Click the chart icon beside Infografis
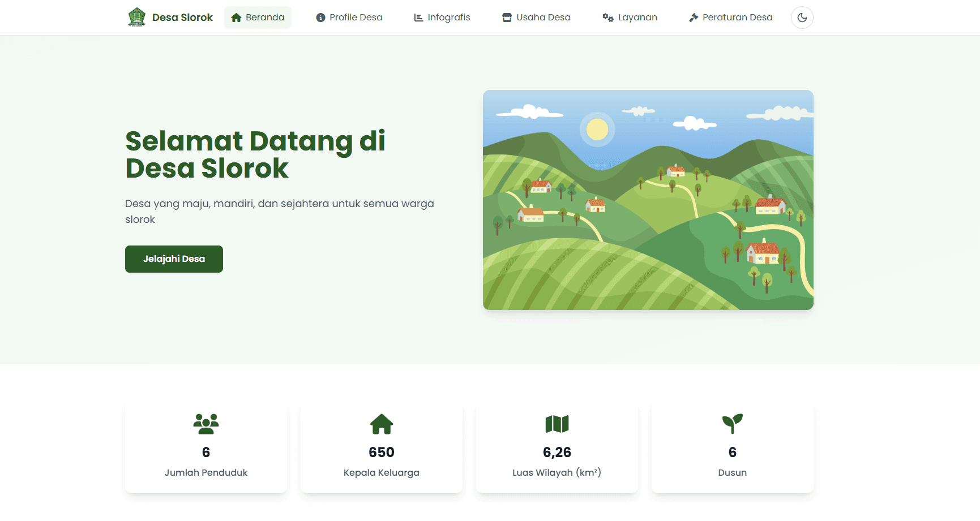 [x=417, y=18]
